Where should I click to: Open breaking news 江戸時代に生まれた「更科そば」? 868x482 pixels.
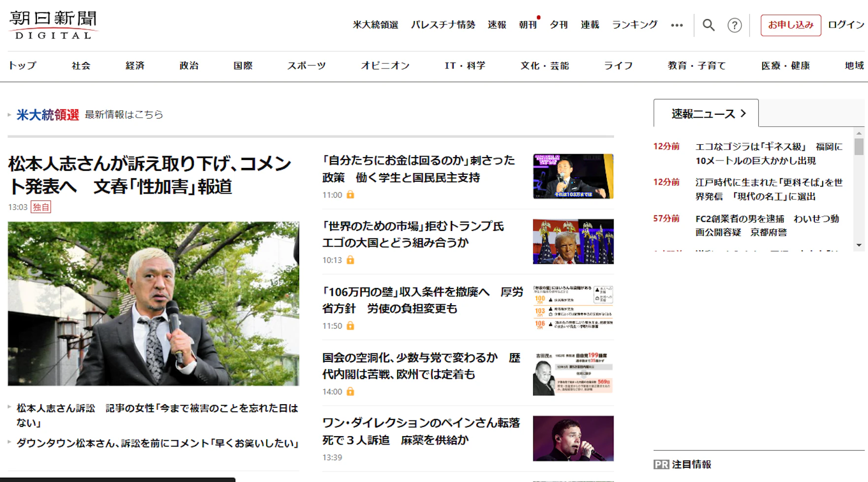(769, 190)
